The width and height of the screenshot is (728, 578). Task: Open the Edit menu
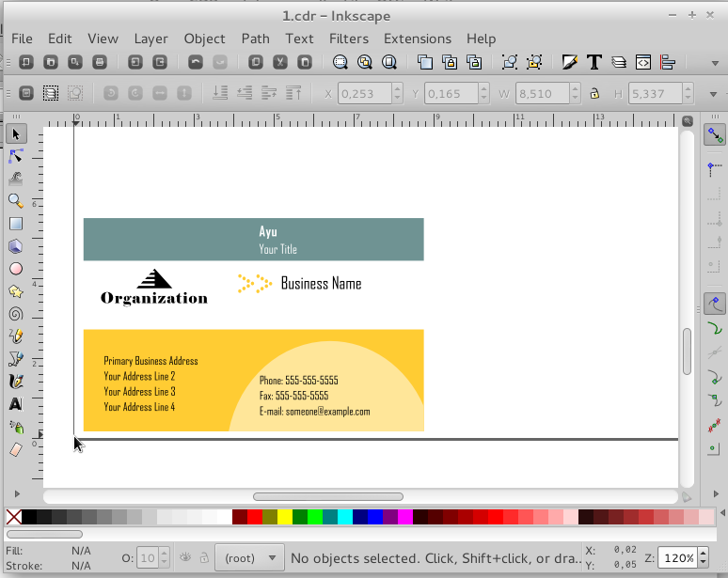pos(60,39)
